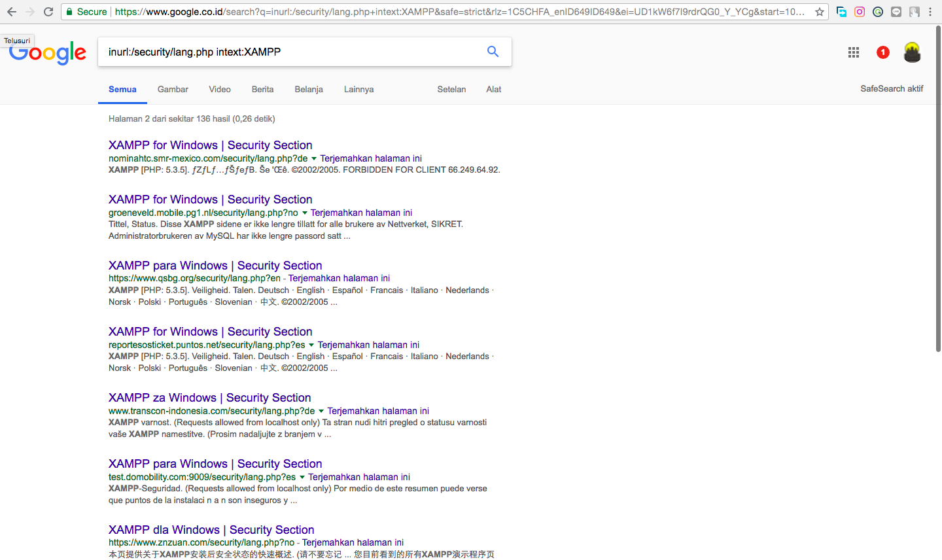Translate the www.znzuan.com result page
Viewport: 942px width, 560px height.
pos(353,542)
